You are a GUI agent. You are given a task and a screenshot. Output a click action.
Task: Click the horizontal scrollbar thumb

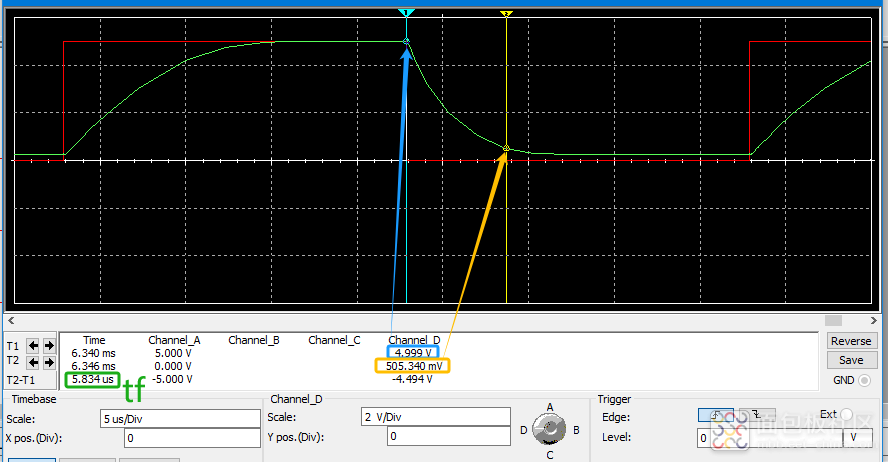pos(833,320)
